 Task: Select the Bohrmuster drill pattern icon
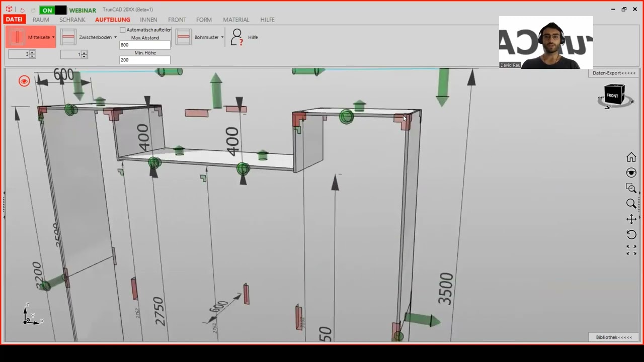184,37
